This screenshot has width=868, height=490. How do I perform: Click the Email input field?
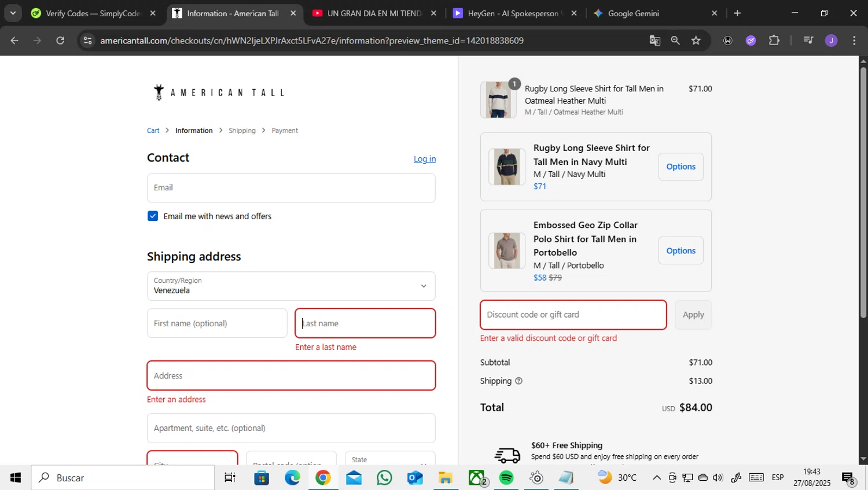tap(291, 187)
